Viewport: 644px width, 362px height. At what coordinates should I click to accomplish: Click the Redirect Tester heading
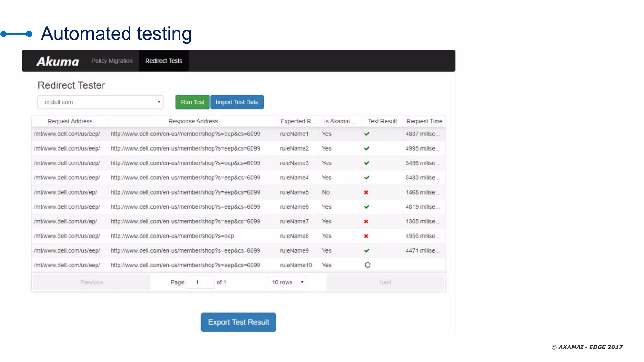pyautogui.click(x=71, y=85)
